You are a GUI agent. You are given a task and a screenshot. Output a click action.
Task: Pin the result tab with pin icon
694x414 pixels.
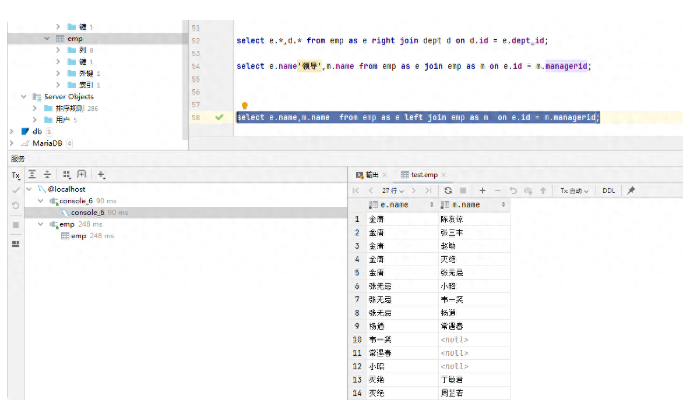pyautogui.click(x=631, y=190)
